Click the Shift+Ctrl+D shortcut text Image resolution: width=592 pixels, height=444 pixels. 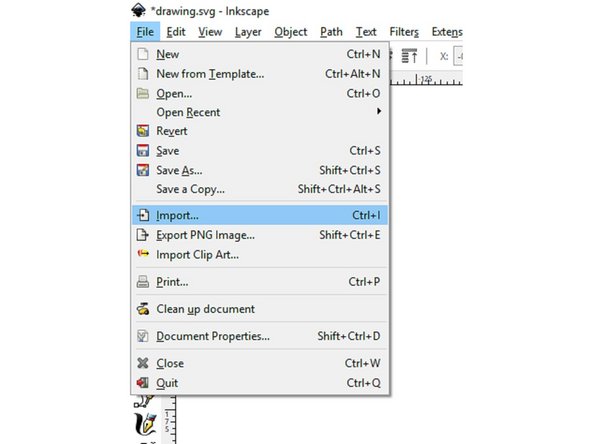coord(348,336)
